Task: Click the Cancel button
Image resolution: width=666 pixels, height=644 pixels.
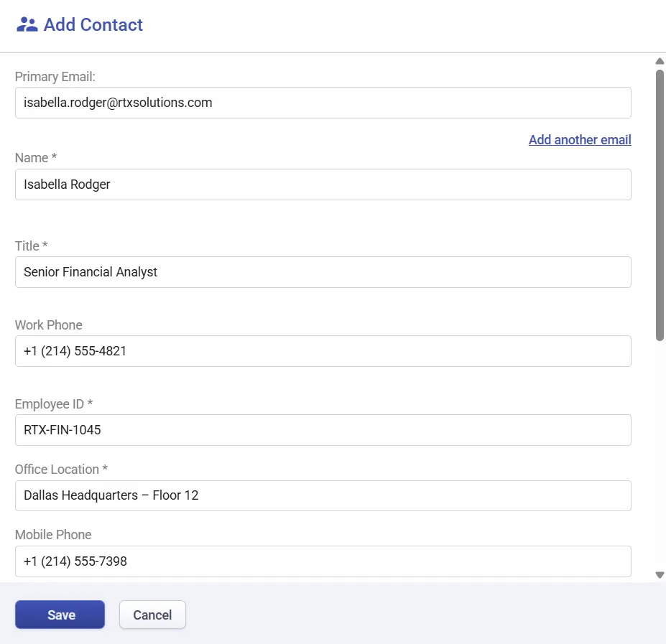Action: [152, 615]
